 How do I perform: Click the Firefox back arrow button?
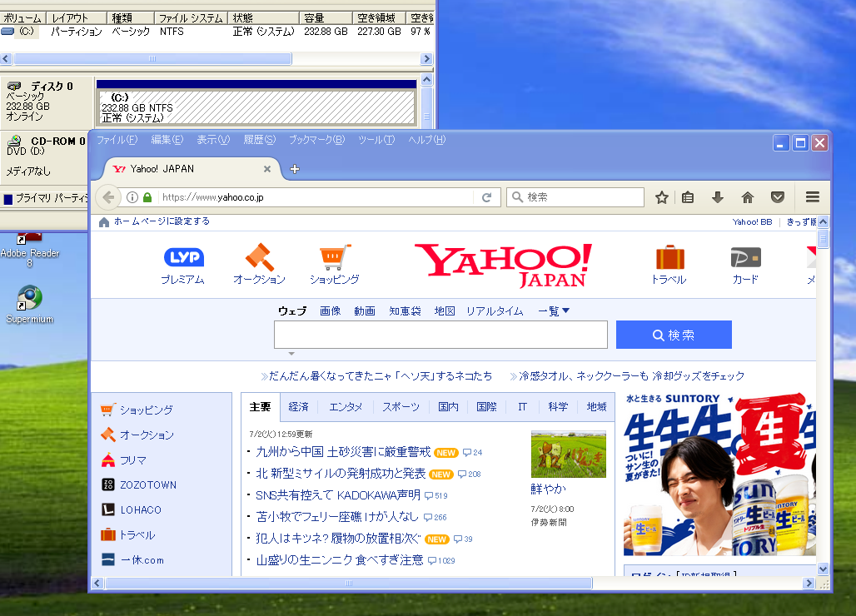108,197
